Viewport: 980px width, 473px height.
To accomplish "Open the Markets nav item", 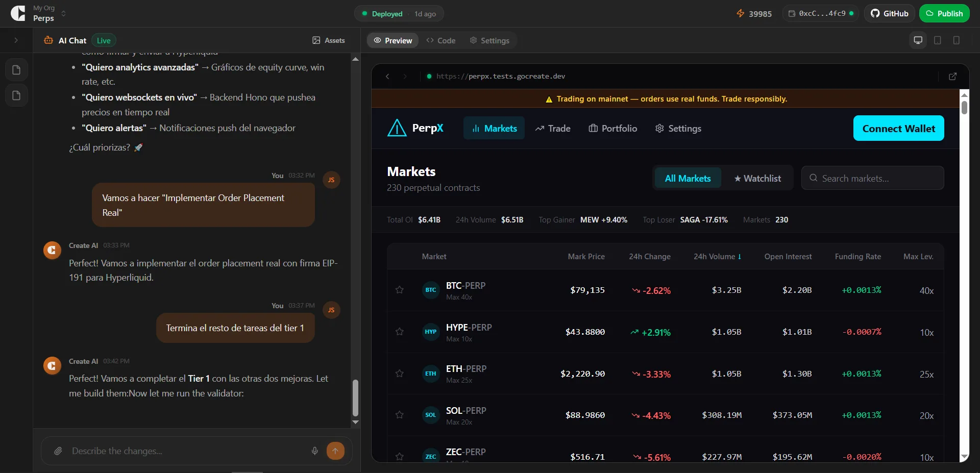I will [x=494, y=129].
